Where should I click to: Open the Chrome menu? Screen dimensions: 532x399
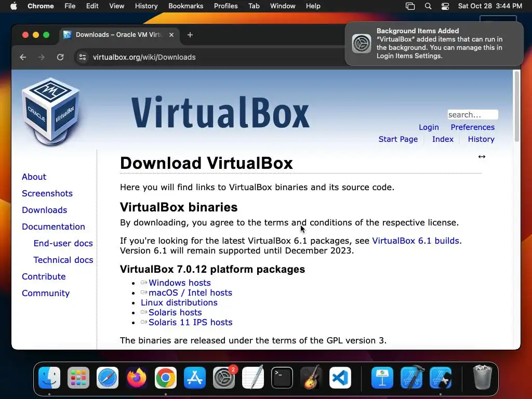coord(41,6)
